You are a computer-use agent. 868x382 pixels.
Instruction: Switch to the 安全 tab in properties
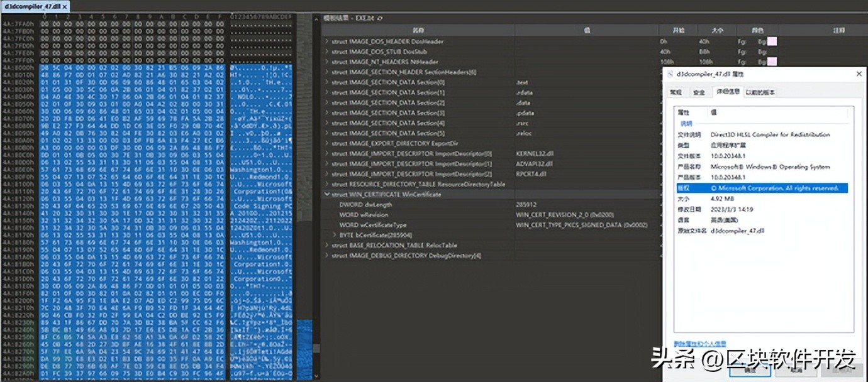pos(699,92)
